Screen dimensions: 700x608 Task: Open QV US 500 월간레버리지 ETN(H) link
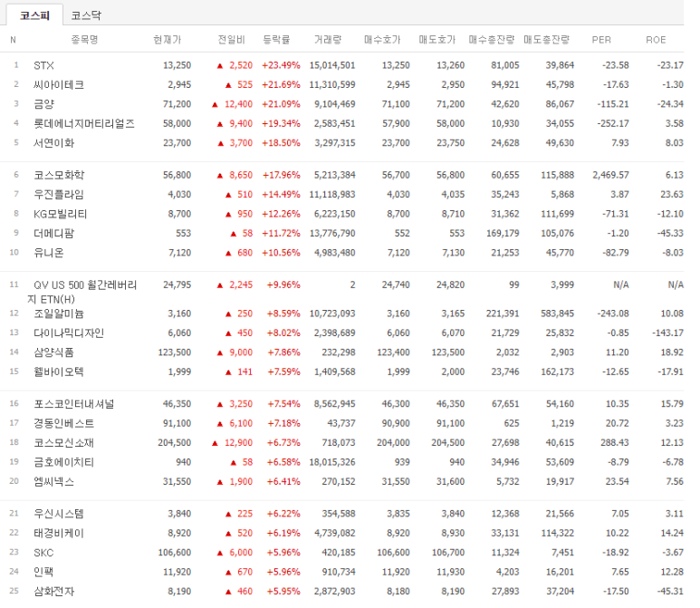coord(82,292)
